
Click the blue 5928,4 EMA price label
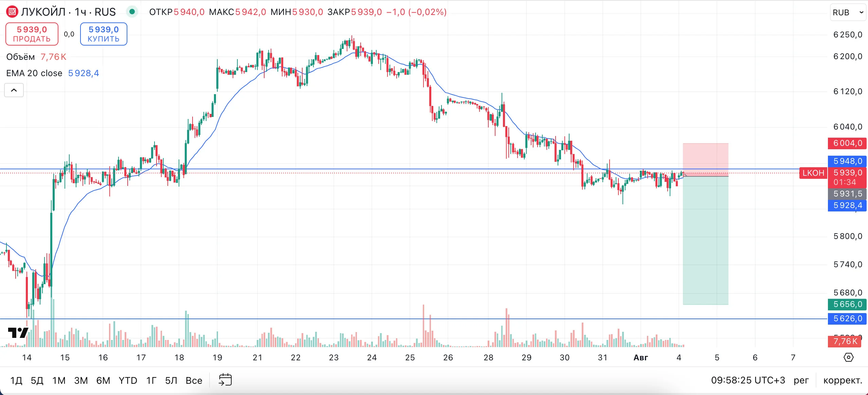847,205
